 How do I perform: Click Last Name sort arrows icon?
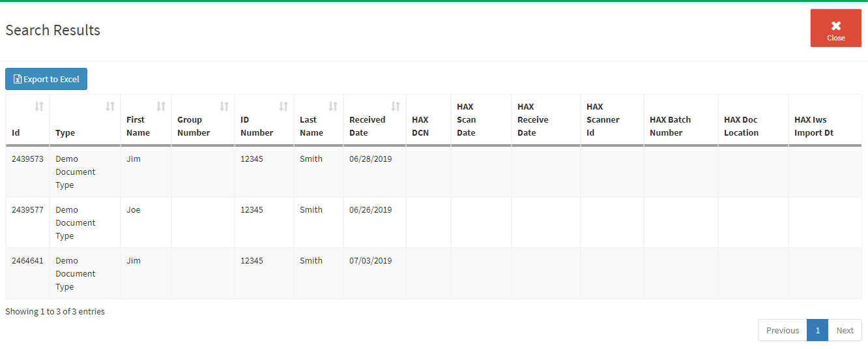333,106
